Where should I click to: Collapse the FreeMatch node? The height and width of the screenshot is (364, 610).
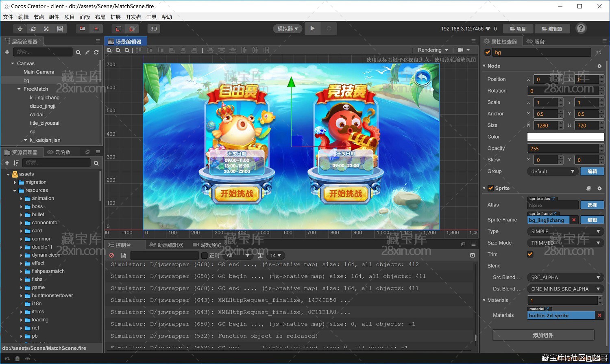[x=19, y=89]
